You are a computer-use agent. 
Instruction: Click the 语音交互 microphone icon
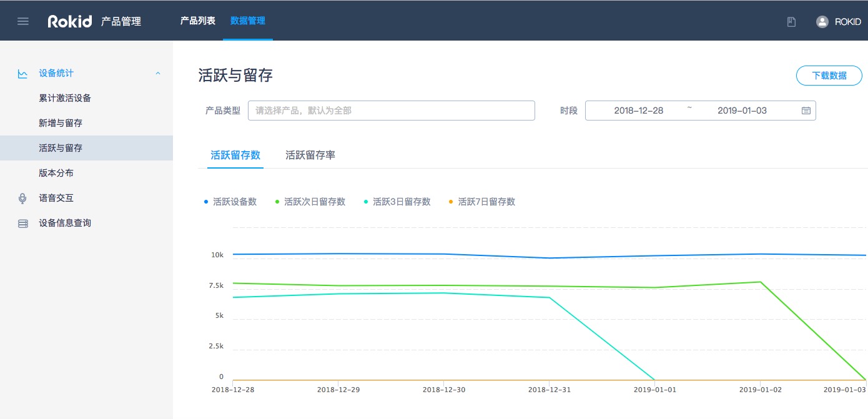(x=23, y=199)
